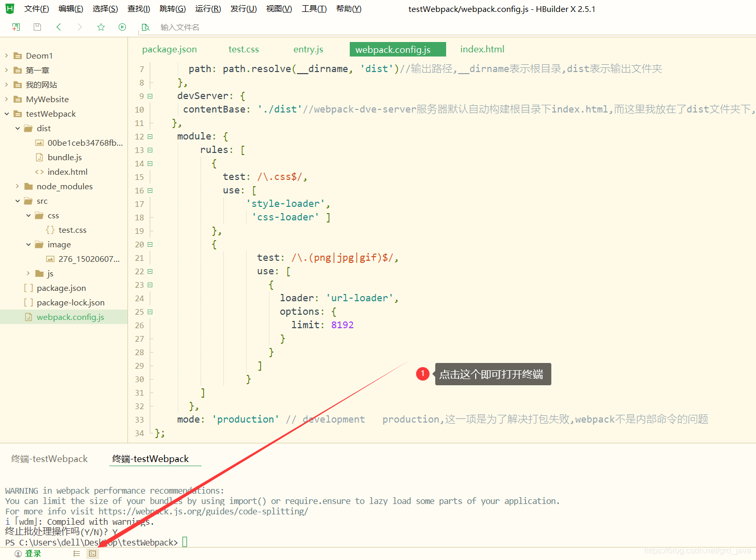Expand the node_modules folder

pyautogui.click(x=17, y=186)
